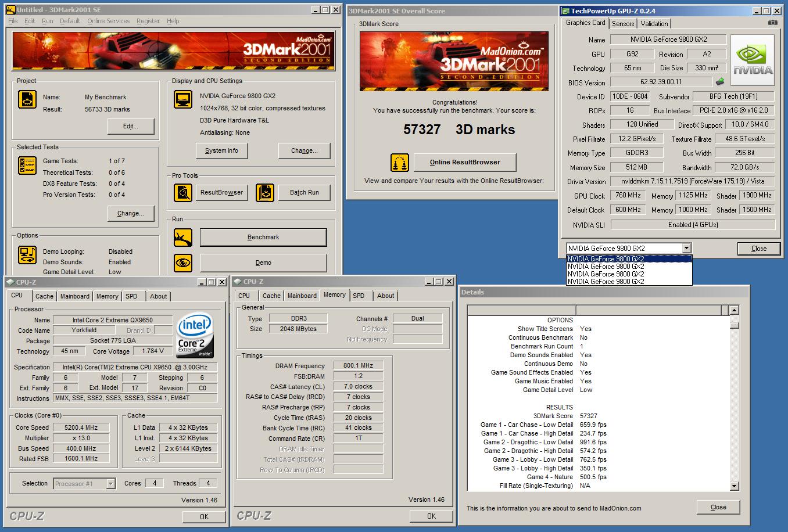Click the Intel Core 2 Extreme logo
This screenshot has height=532, width=788.
[x=195, y=336]
